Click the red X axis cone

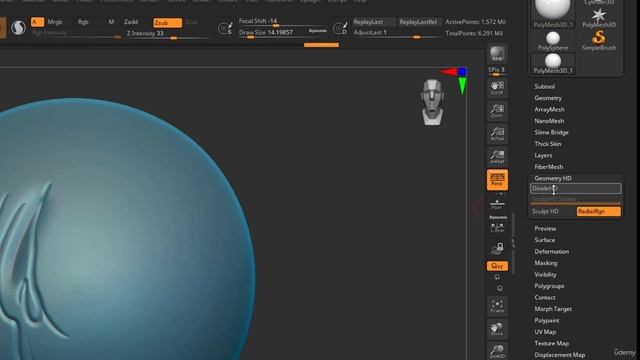coord(449,72)
